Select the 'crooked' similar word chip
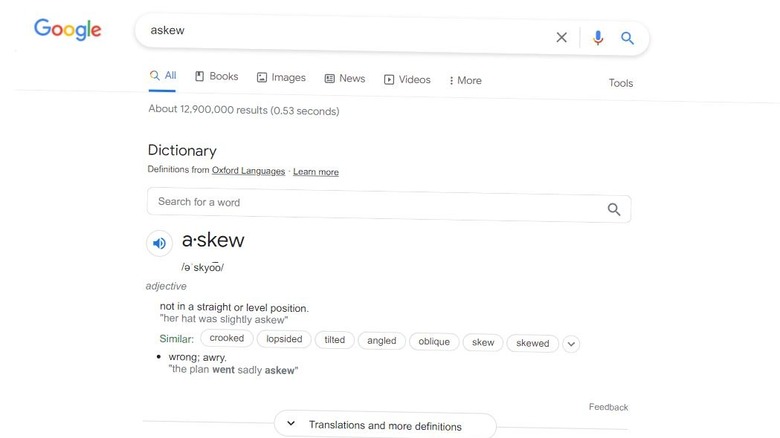The height and width of the screenshot is (438, 780). [227, 338]
